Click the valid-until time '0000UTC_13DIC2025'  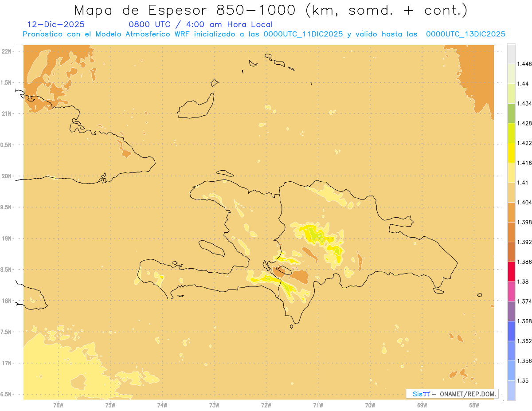click(x=465, y=34)
